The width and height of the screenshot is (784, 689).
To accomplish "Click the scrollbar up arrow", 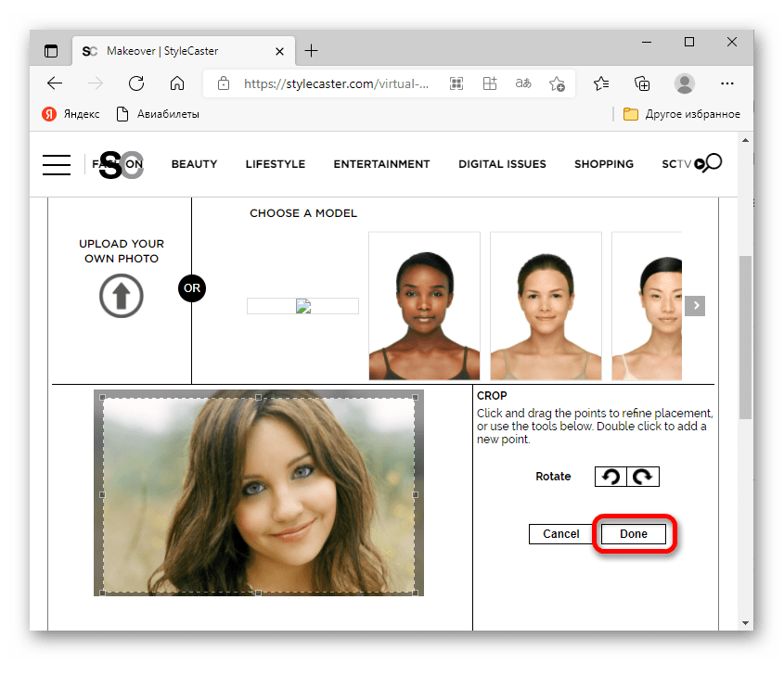I will click(x=746, y=140).
